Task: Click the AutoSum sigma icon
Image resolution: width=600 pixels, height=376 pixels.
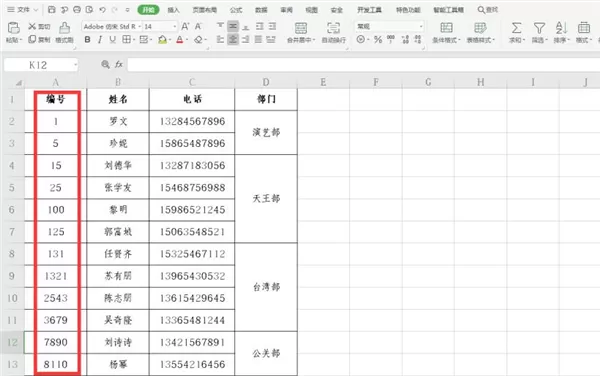Action: click(517, 28)
